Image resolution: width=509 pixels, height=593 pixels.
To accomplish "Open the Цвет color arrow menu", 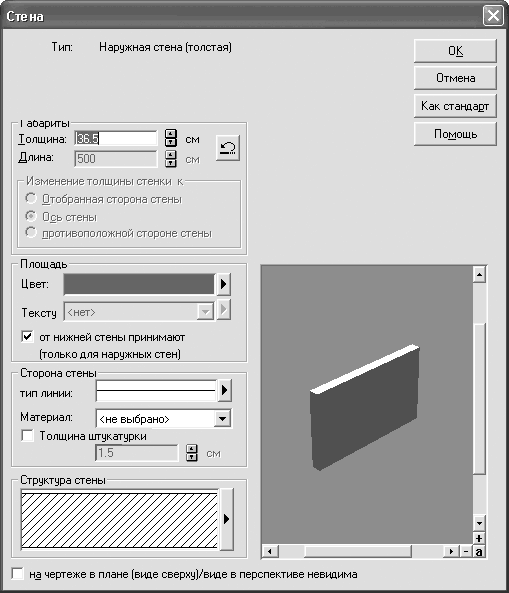I will [223, 284].
